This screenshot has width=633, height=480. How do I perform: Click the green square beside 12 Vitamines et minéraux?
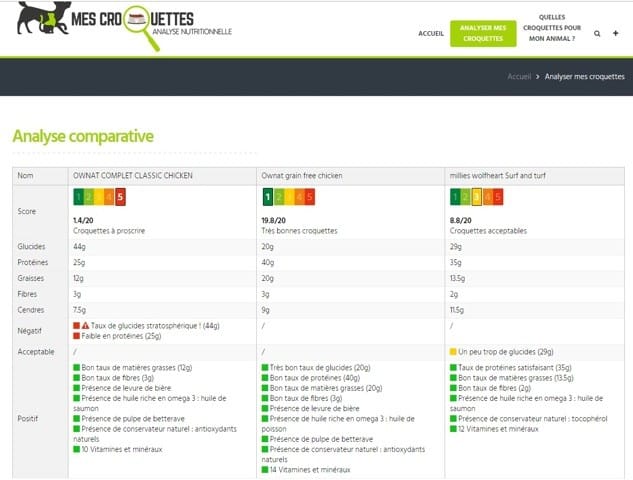[454, 428]
